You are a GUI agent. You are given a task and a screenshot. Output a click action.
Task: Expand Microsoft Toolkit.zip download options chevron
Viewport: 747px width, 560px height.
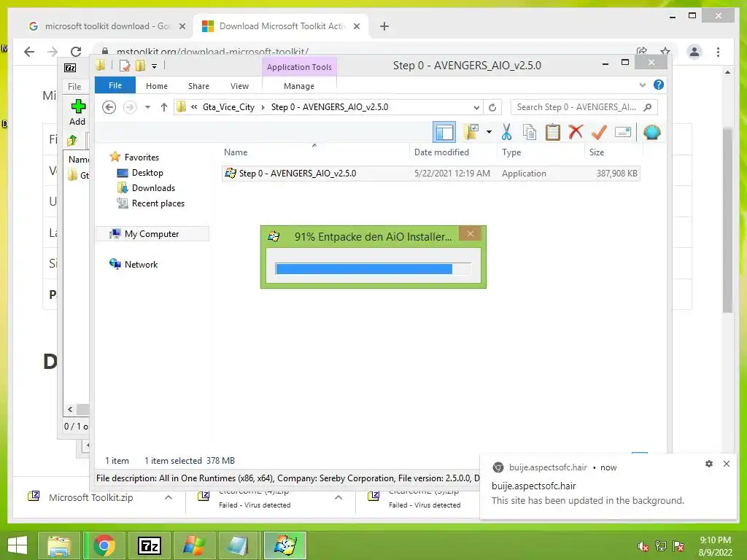tap(169, 497)
